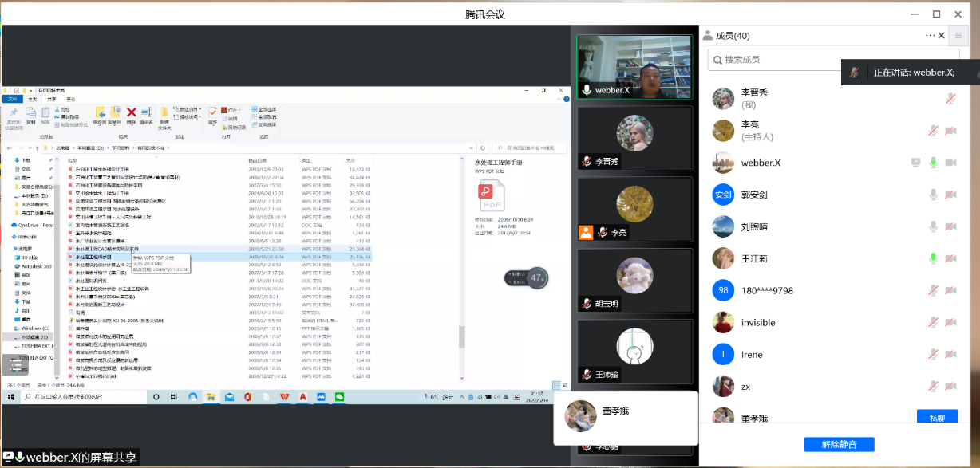This screenshot has height=468, width=980.
Task: Click the 成员(40) panel header
Action: click(x=733, y=36)
